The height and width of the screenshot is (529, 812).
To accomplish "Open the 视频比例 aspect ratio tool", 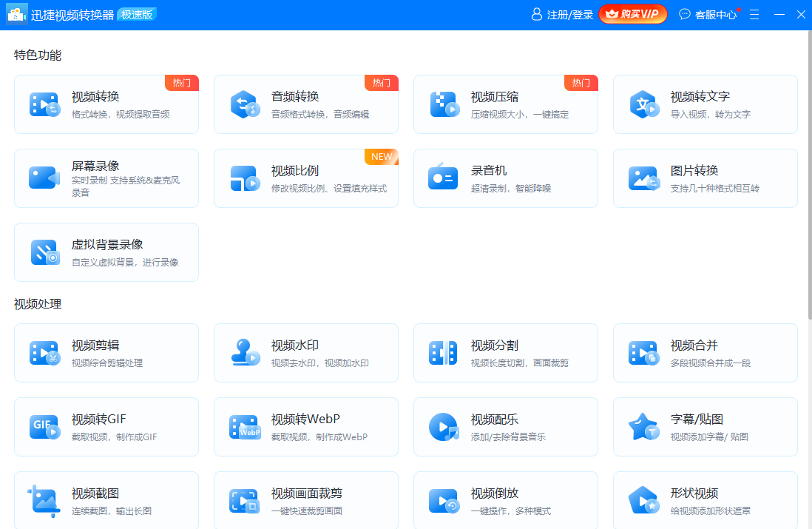I will click(306, 178).
